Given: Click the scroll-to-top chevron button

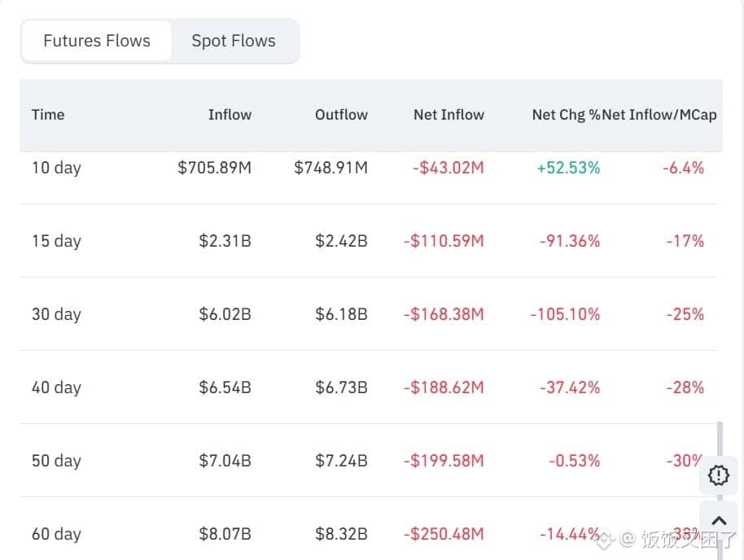Looking at the screenshot, I should (719, 521).
